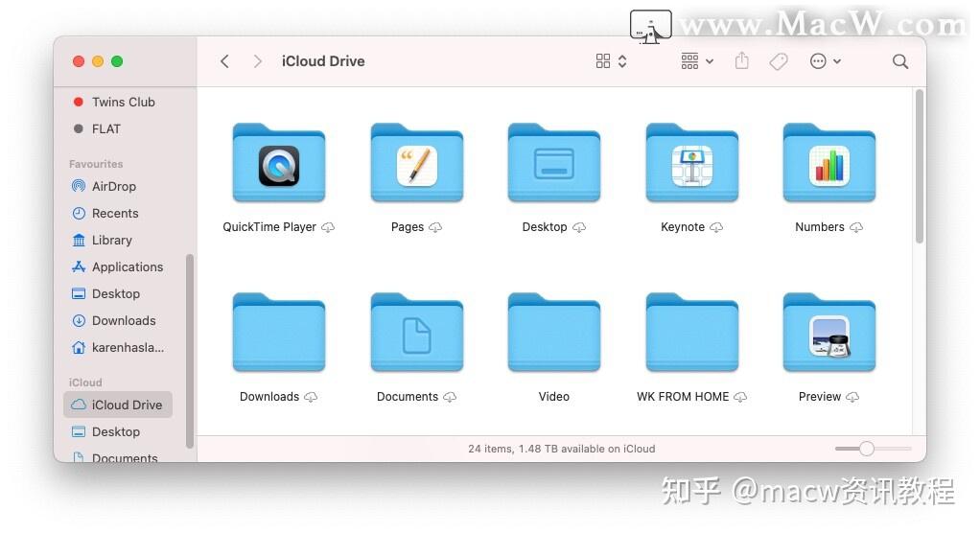The width and height of the screenshot is (980, 533).
Task: Select the Documents folder icon in file grid
Action: coord(417,333)
